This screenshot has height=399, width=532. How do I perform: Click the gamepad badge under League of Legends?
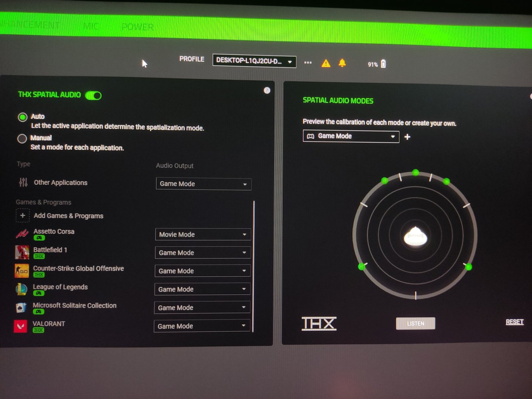coord(39,293)
